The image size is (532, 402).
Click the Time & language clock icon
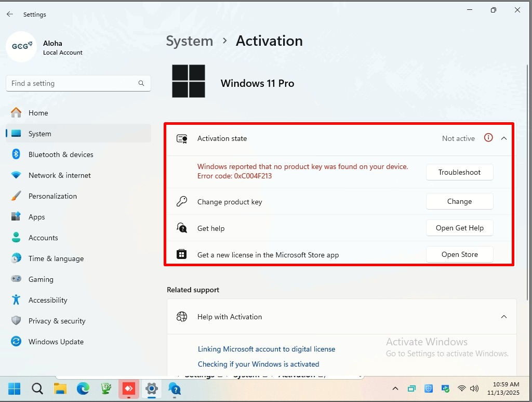pos(16,258)
